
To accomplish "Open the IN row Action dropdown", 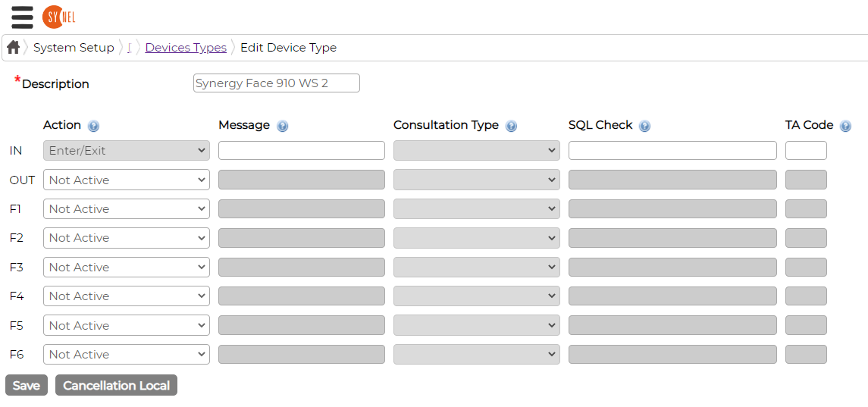I will coord(126,151).
